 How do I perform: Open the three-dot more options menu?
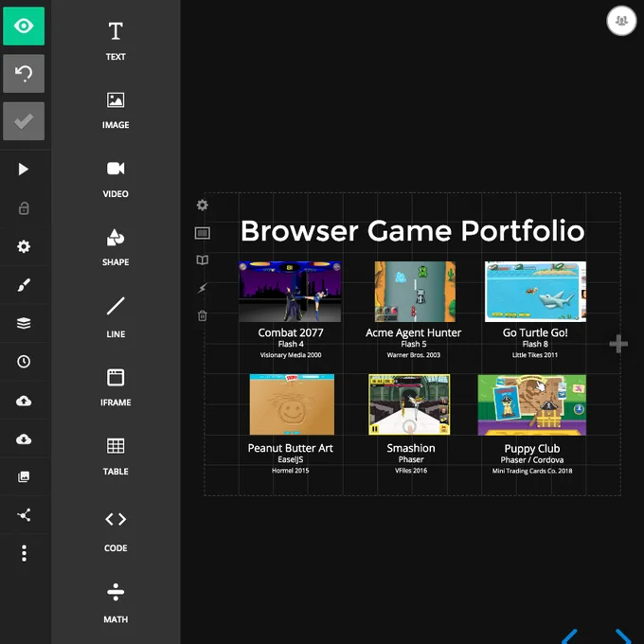coord(25,553)
